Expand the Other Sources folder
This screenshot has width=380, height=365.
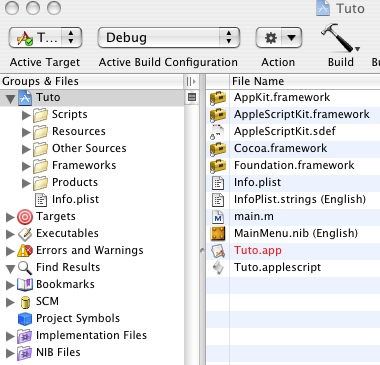(x=26, y=149)
